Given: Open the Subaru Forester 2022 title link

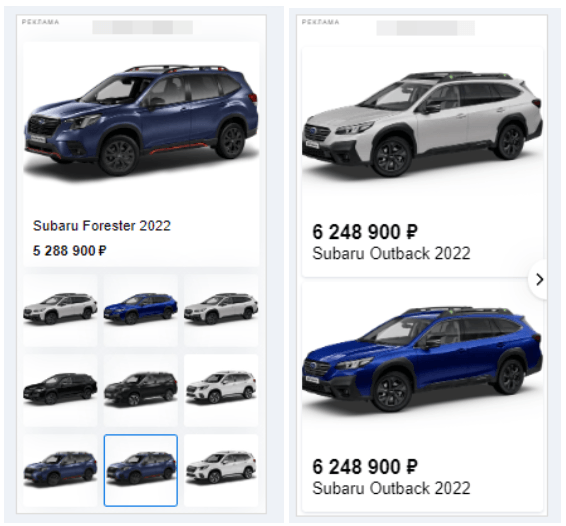Looking at the screenshot, I should pos(102,226).
